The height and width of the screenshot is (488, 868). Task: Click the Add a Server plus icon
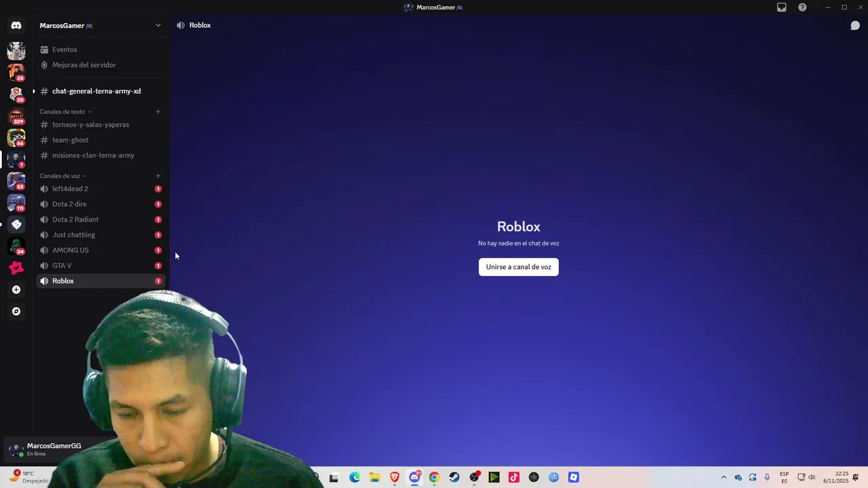tap(16, 289)
